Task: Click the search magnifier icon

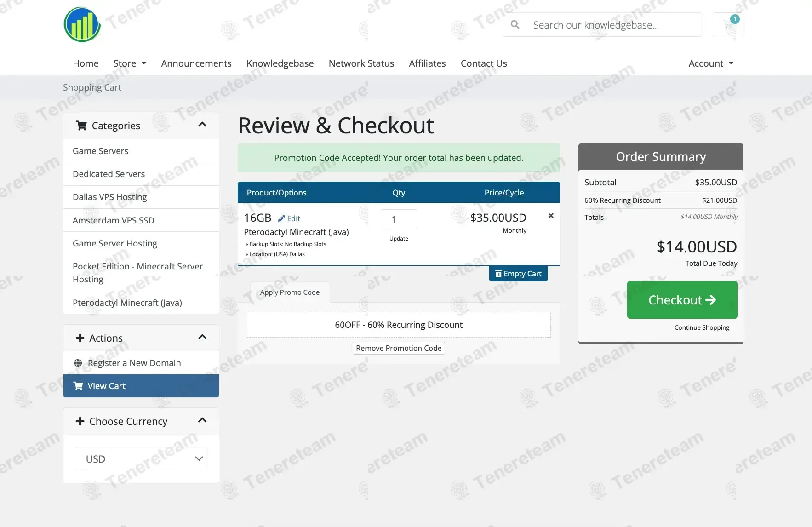Action: tap(515, 24)
